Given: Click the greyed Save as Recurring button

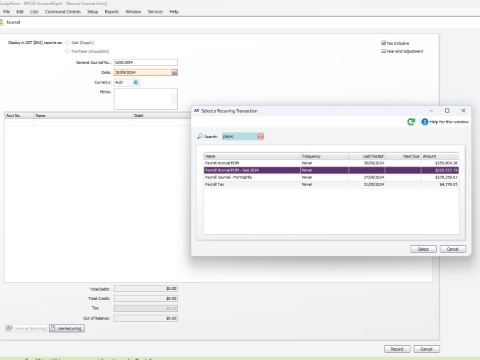Looking at the screenshot, I should [26, 328].
